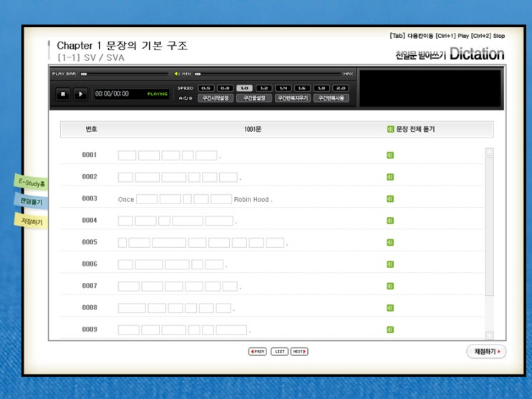This screenshot has height=399, width=532.
Task: Click the first blank box in row 0007
Action: tap(129, 287)
